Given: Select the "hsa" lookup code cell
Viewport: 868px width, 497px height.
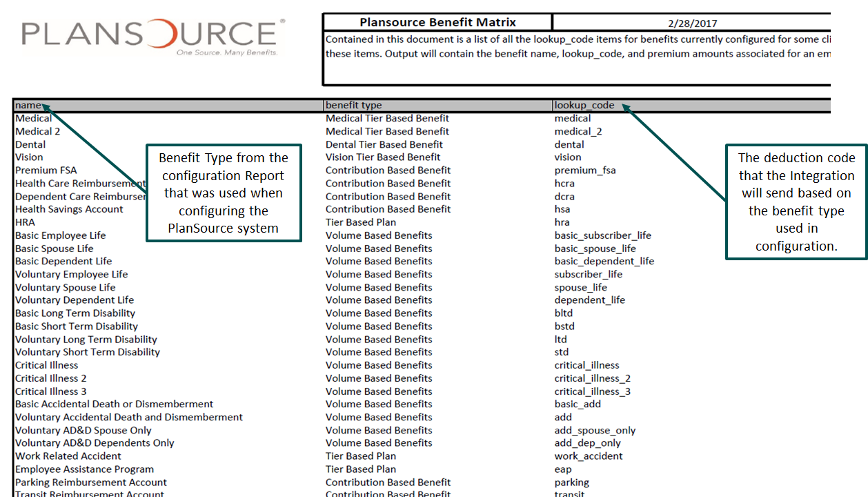Looking at the screenshot, I should point(563,208).
